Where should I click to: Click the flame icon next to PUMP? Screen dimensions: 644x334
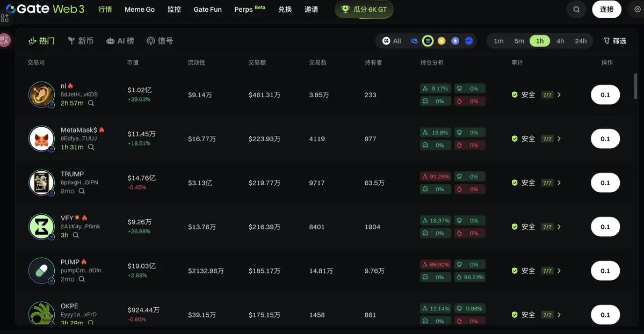pos(84,262)
